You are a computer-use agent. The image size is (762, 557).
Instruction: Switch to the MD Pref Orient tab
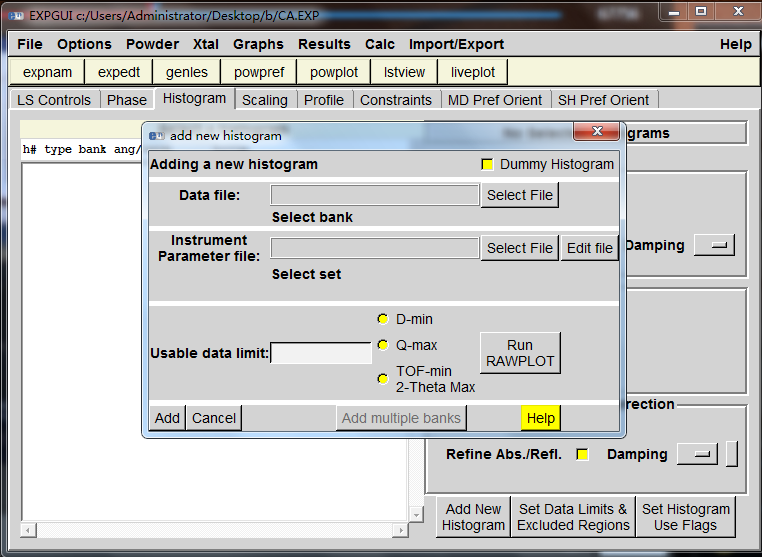495,100
